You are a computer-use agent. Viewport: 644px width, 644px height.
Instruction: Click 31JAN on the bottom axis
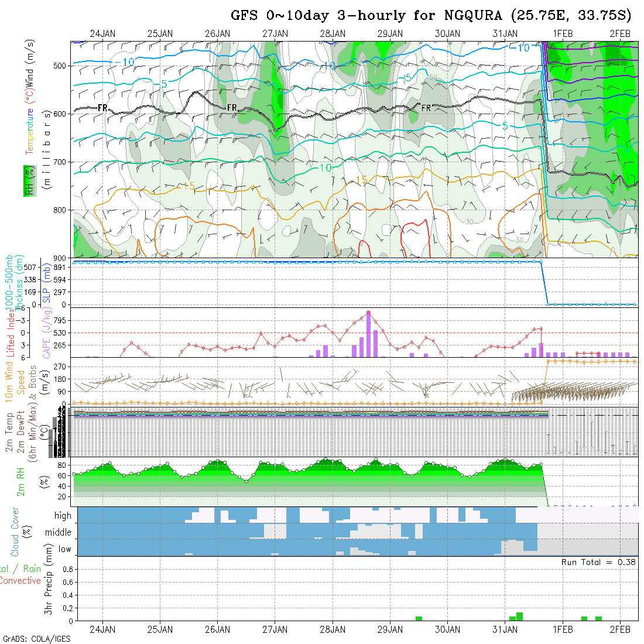pyautogui.click(x=505, y=629)
